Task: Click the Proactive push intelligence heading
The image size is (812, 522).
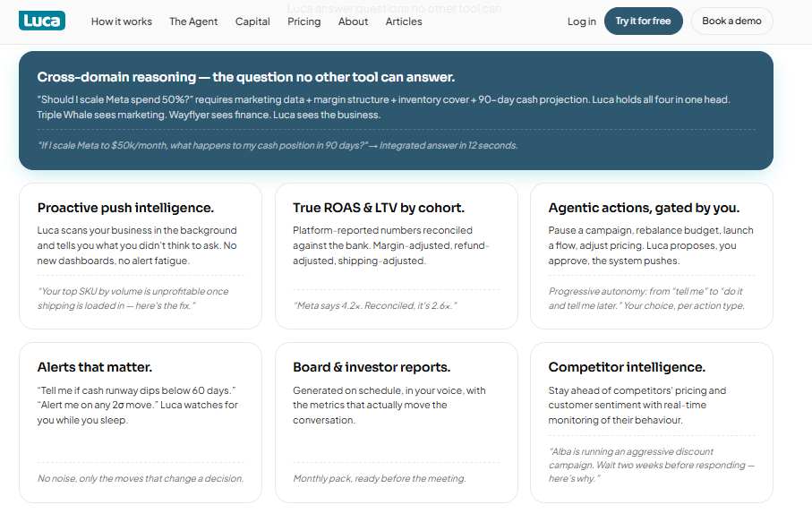Action: (x=125, y=208)
